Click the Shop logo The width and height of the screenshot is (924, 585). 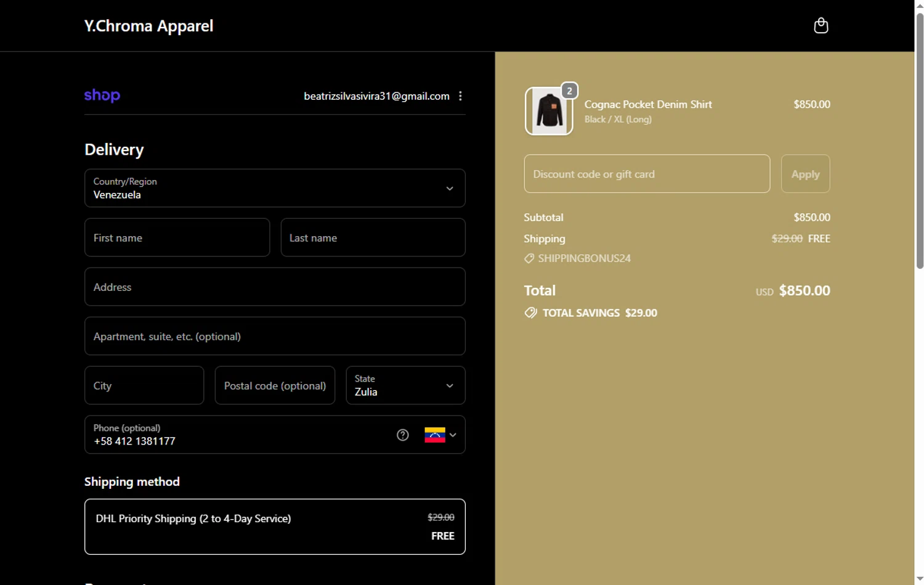coord(102,96)
